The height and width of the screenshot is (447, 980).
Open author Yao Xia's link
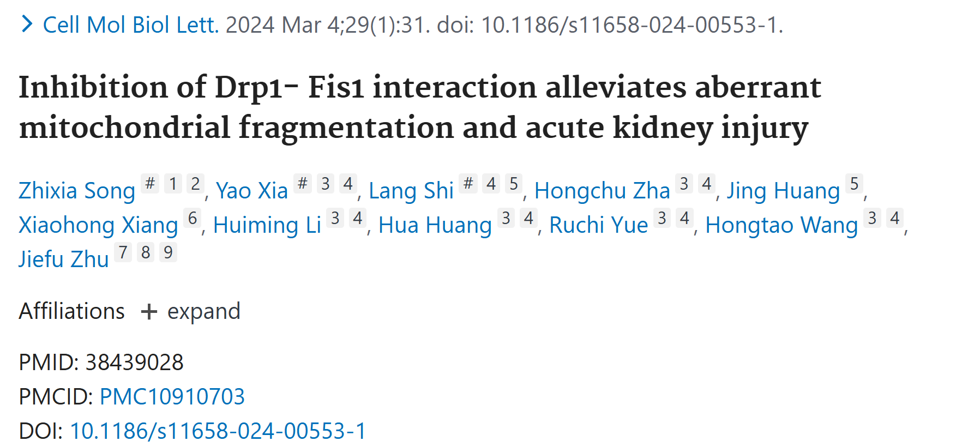[x=251, y=191]
